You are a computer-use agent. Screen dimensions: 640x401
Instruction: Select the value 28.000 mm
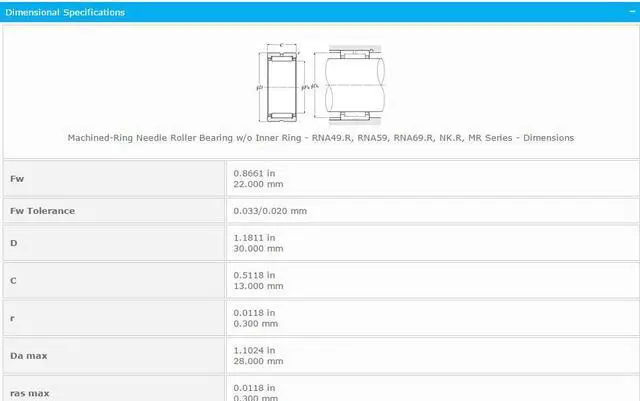(x=258, y=361)
